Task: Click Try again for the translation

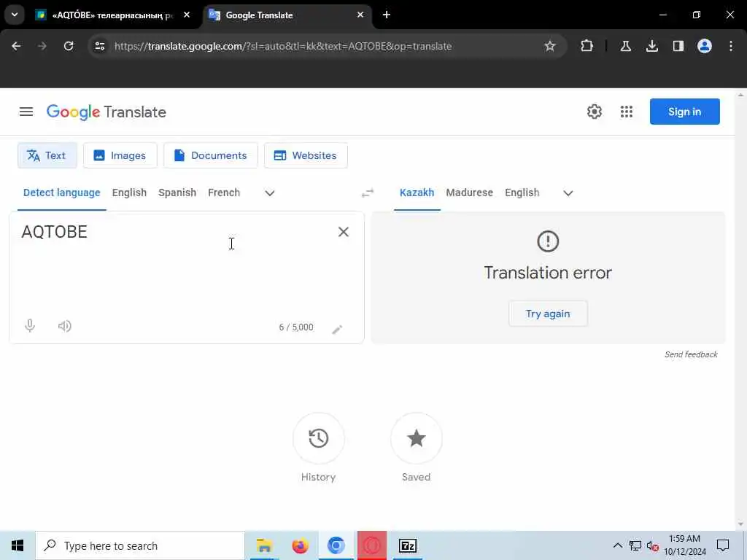Action: [x=548, y=314]
